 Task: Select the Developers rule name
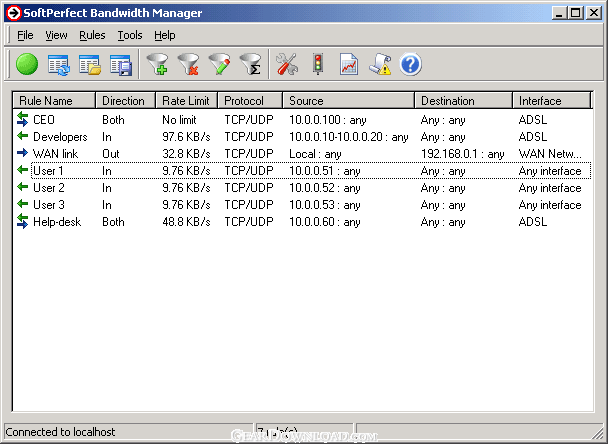pos(60,137)
